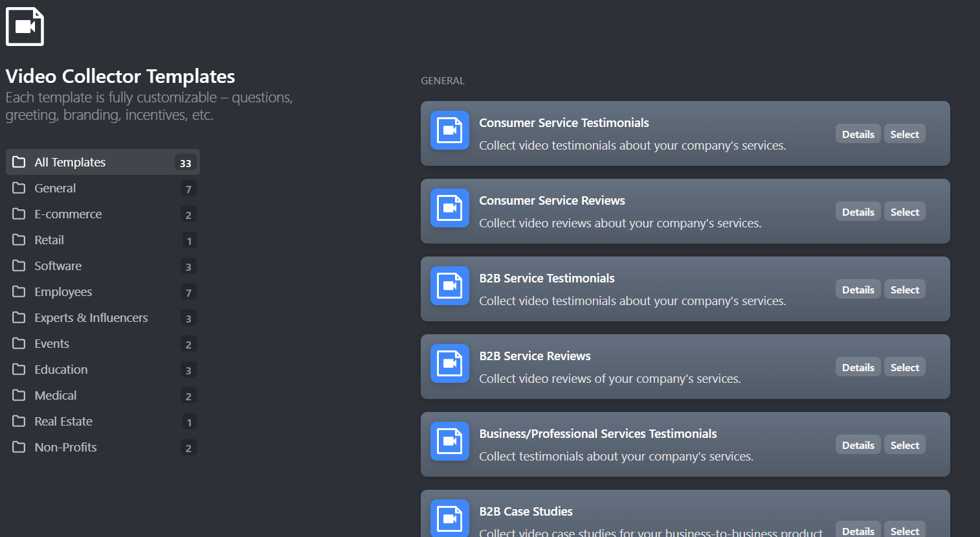Open Education templates
The width and height of the screenshot is (980, 537).
(103, 369)
